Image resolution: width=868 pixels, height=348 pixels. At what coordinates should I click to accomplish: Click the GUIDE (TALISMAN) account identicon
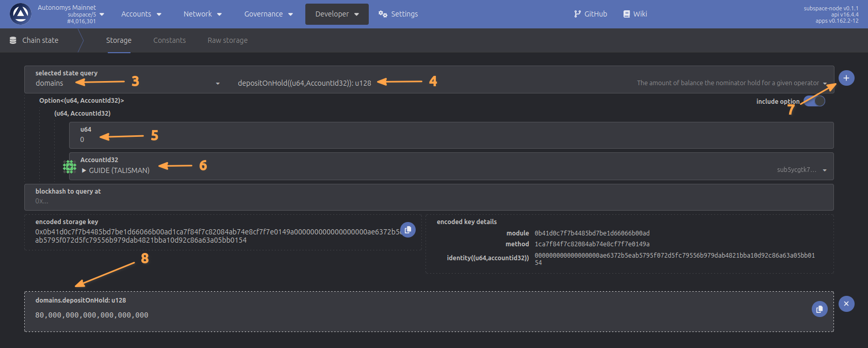(70, 166)
